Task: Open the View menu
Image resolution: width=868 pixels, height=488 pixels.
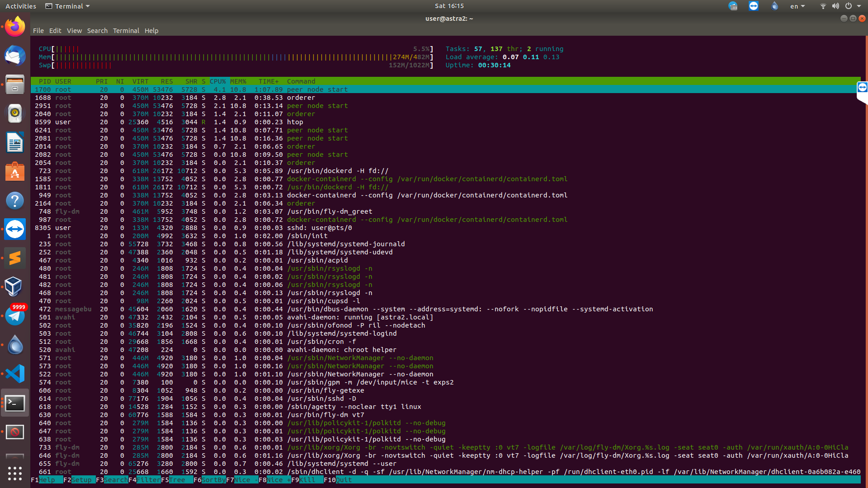Action: click(74, 31)
